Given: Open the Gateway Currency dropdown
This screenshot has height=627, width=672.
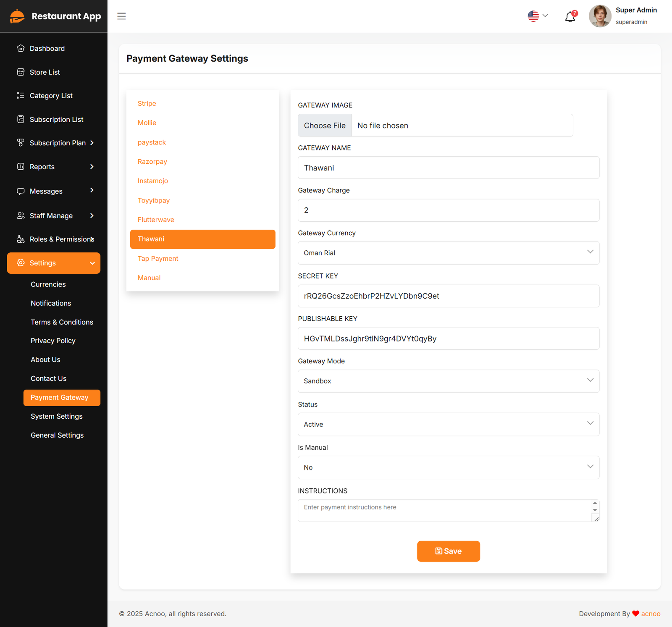Looking at the screenshot, I should pos(448,253).
